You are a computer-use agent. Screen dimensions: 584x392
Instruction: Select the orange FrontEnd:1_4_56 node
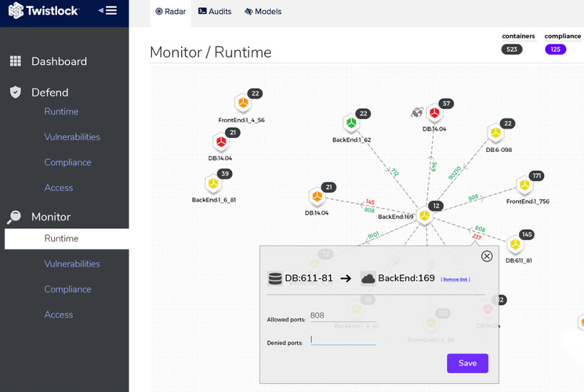[x=242, y=103]
